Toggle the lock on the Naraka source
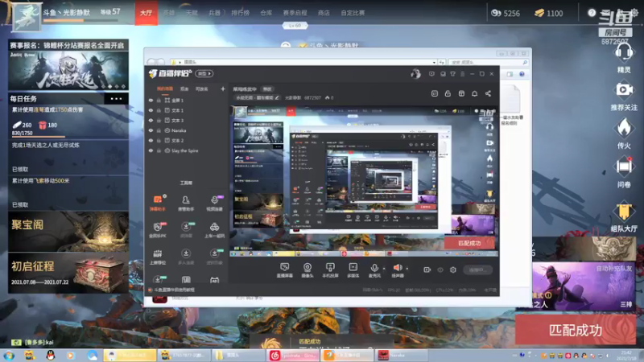This screenshot has width=644, height=362. click(x=159, y=130)
